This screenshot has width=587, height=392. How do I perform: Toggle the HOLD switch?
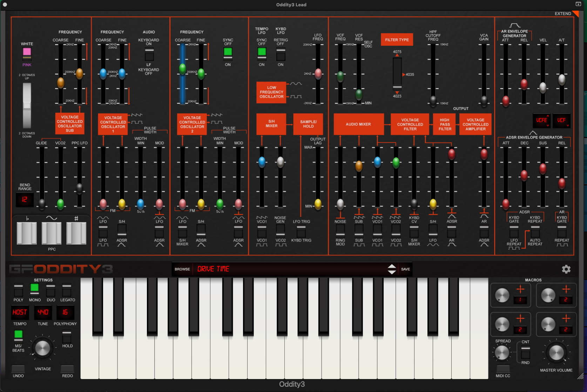pos(67,337)
